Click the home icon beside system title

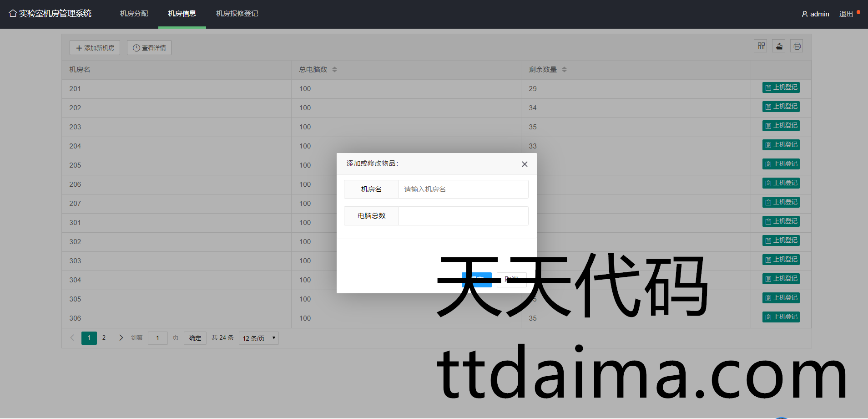click(x=13, y=14)
